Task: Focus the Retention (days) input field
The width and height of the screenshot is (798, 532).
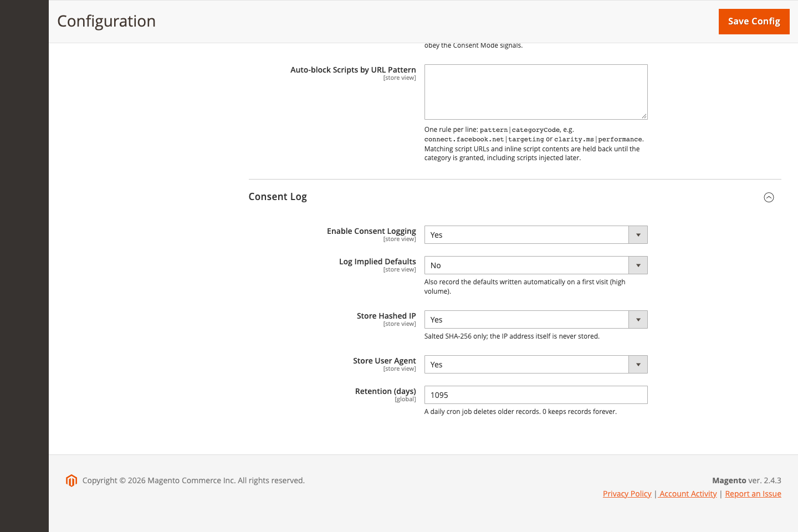Action: click(x=536, y=395)
